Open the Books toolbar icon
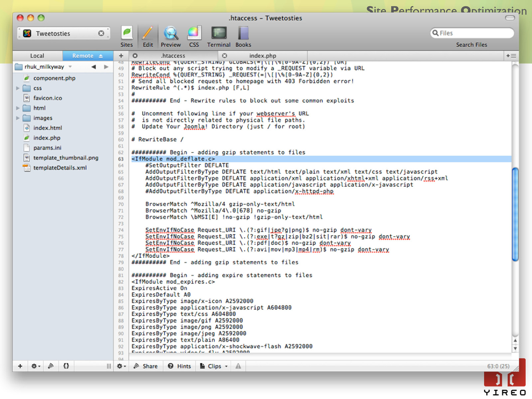 [x=243, y=37]
